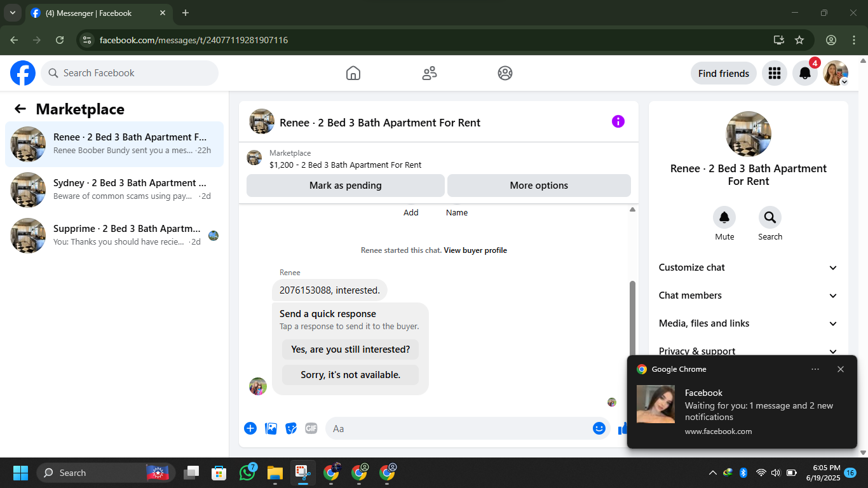Viewport: 868px width, 488px height.
Task: Expand the Chat members section
Action: click(x=749, y=295)
